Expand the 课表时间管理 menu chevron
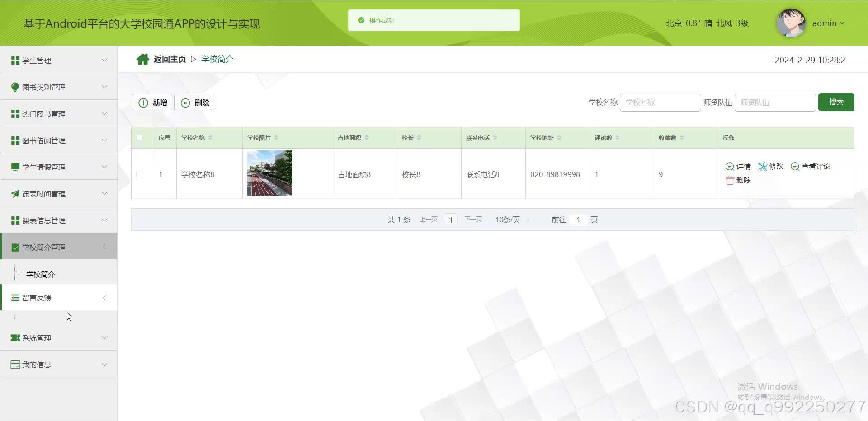The image size is (868, 421). pyautogui.click(x=104, y=193)
